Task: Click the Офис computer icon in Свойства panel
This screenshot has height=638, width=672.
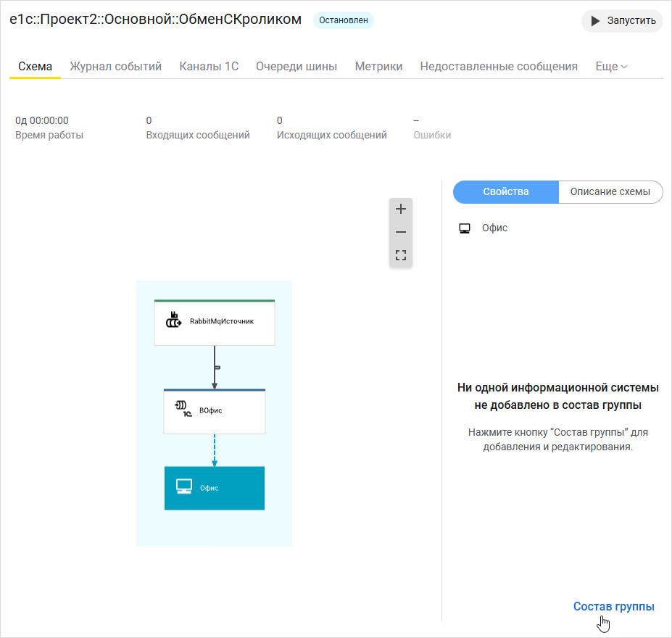Action: coord(465,228)
